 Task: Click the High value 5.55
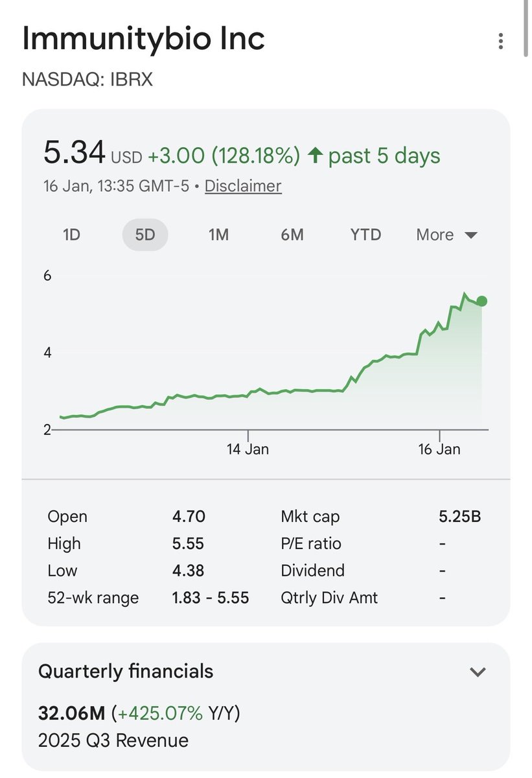tap(189, 544)
